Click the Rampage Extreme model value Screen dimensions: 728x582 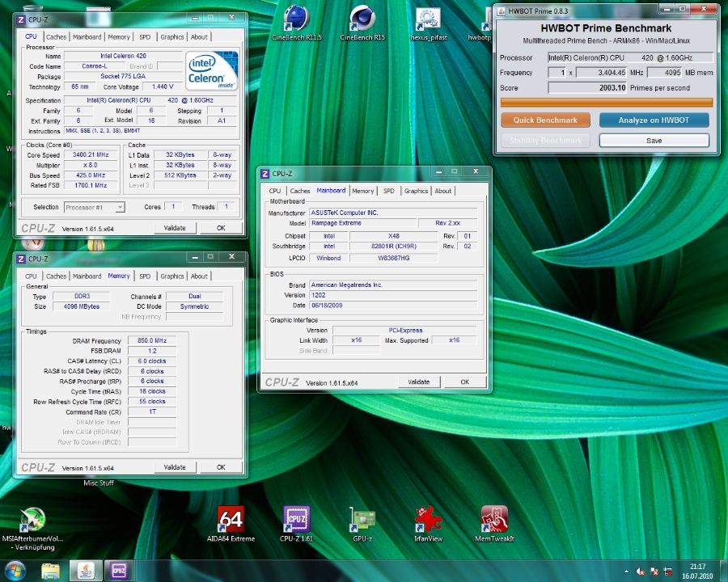point(363,223)
